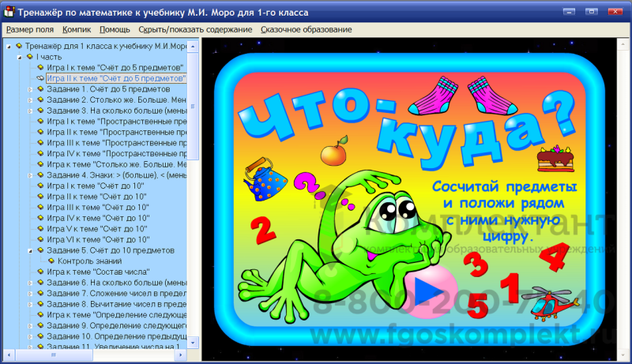Open "Игра к теме Столько же. Больше" item
Image resolution: width=632 pixels, height=364 pixels.
[116, 164]
